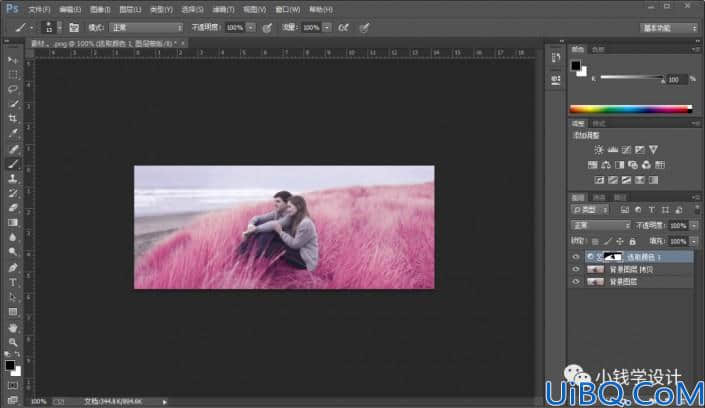
Task: Open layer opacity dropdown arrow
Action: pyautogui.click(x=694, y=226)
